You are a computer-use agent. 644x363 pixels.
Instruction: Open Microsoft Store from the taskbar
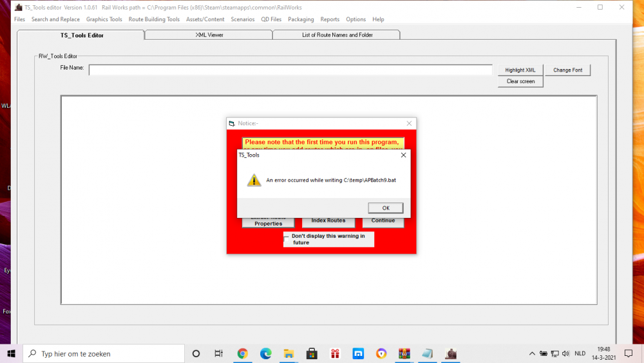coord(312,353)
